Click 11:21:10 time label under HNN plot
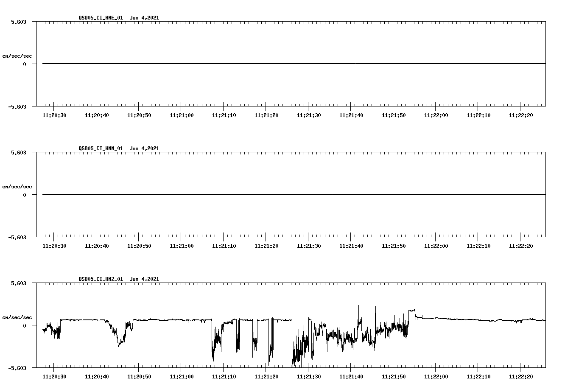This screenshot has width=576, height=392. click(x=224, y=246)
